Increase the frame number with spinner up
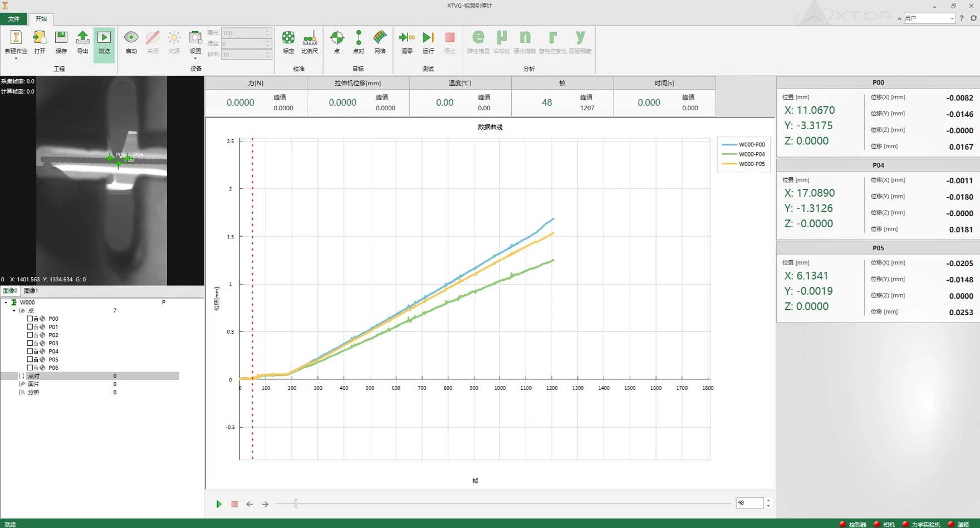This screenshot has width=980, height=528. point(768,500)
